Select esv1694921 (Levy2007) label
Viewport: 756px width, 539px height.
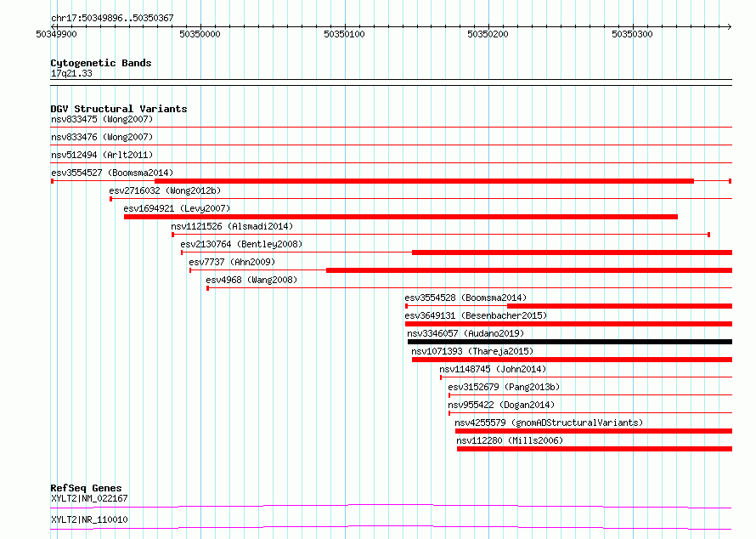(x=177, y=208)
